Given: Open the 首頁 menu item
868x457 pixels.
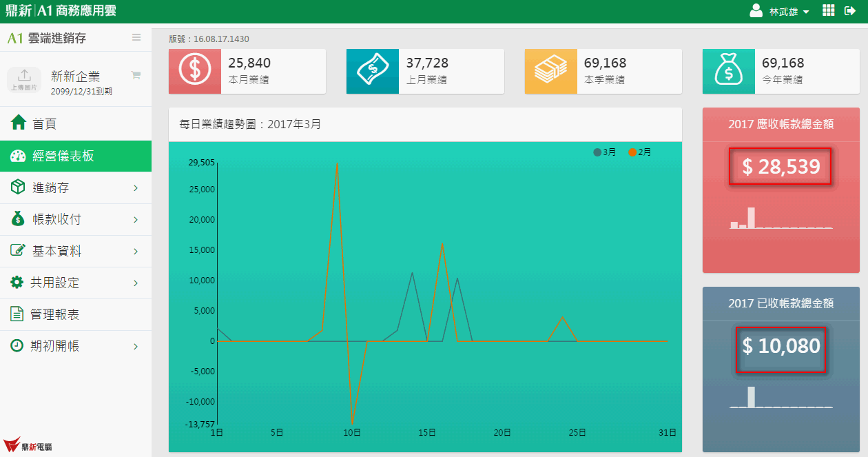Looking at the screenshot, I should click(x=76, y=123).
